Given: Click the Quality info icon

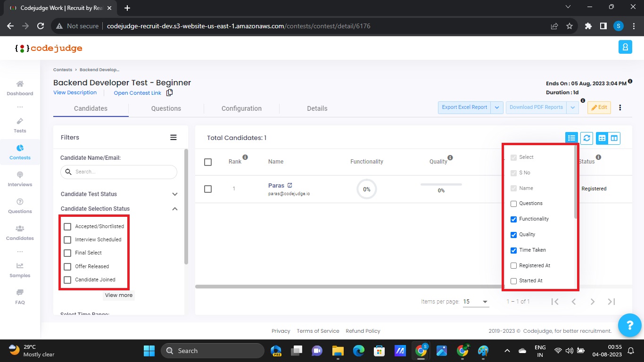Looking at the screenshot, I should [x=450, y=157].
